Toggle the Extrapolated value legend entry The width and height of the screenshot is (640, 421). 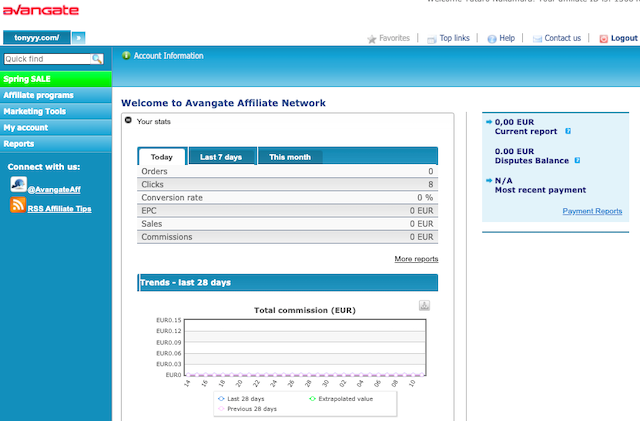point(341,399)
